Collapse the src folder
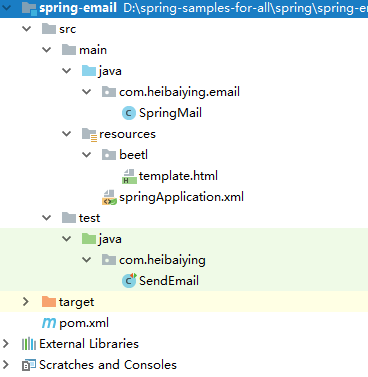 26,29
